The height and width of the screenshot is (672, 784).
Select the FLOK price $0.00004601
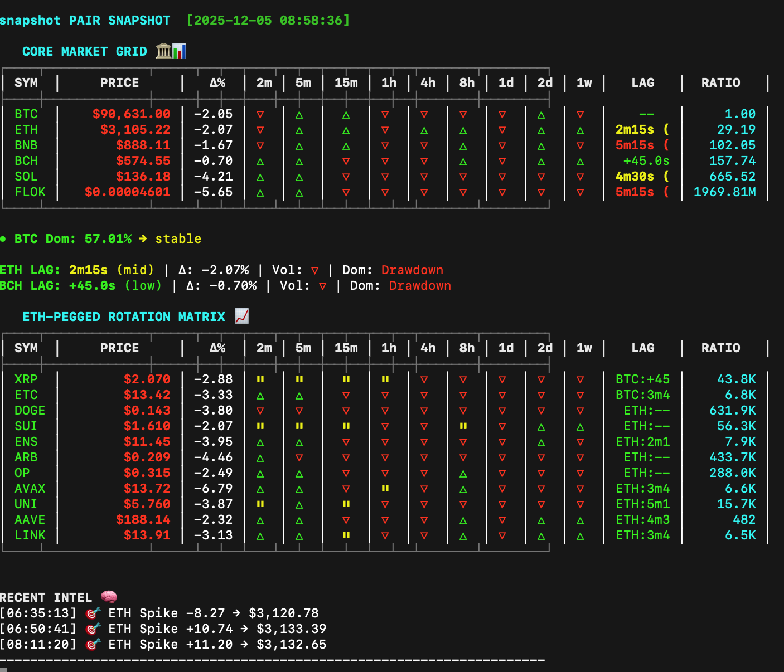tap(128, 192)
